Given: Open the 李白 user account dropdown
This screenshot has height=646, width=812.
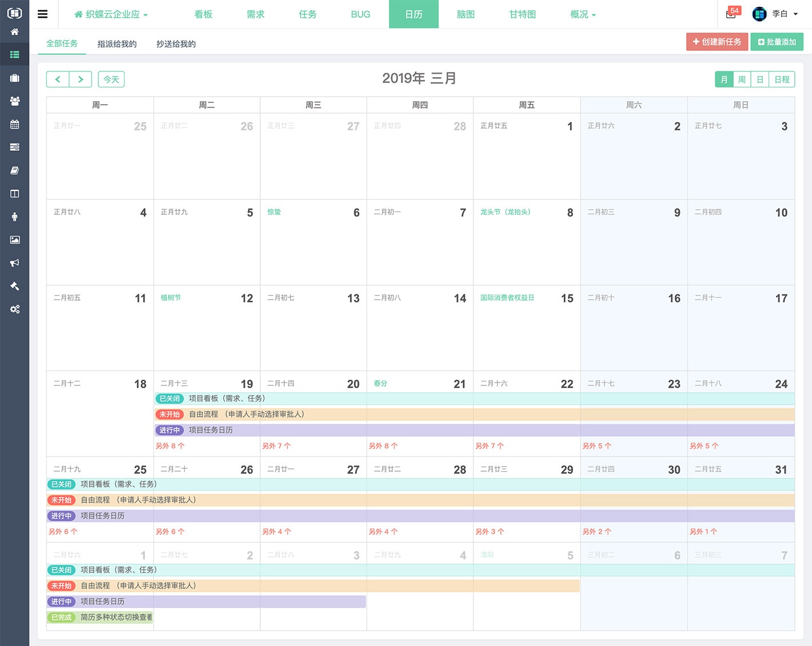Looking at the screenshot, I should coord(785,14).
